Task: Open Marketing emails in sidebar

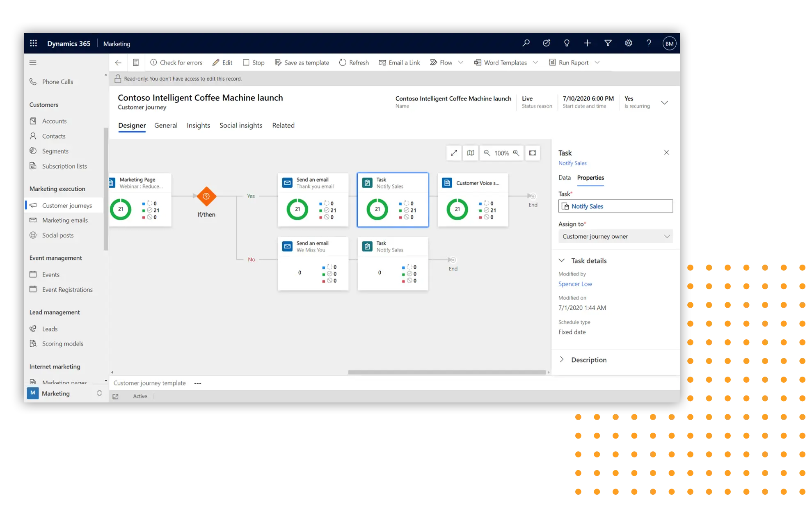Action: tap(64, 220)
